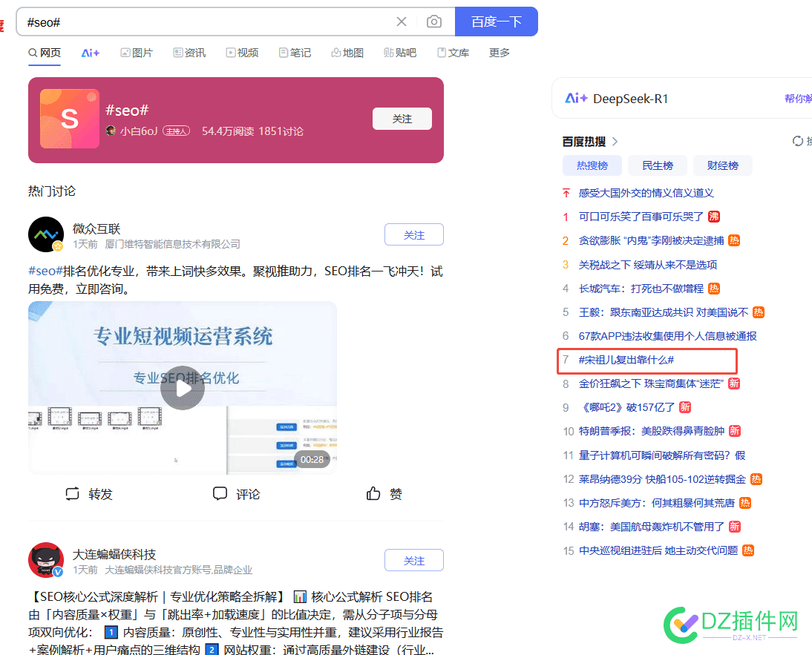Open 关税战之下 绥靖从来不是选项

click(647, 265)
